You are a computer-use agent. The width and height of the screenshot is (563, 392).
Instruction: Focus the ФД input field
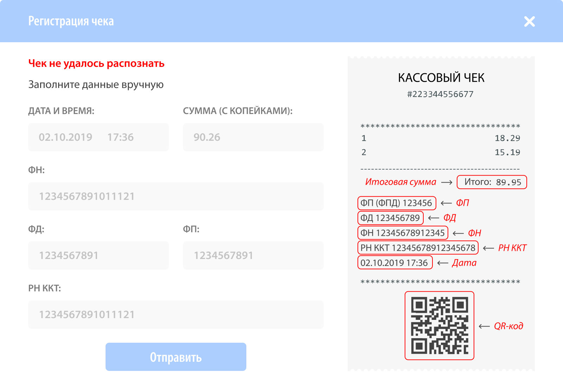point(99,255)
